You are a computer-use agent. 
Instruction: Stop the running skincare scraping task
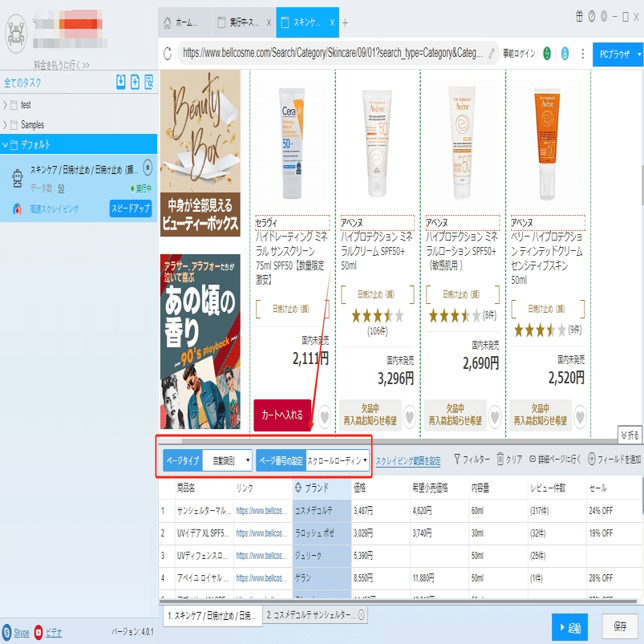148,168
